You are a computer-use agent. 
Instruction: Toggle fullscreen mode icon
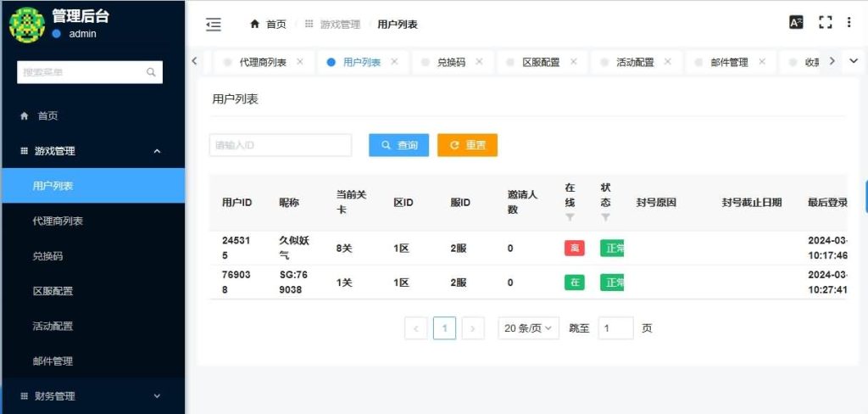(x=826, y=22)
